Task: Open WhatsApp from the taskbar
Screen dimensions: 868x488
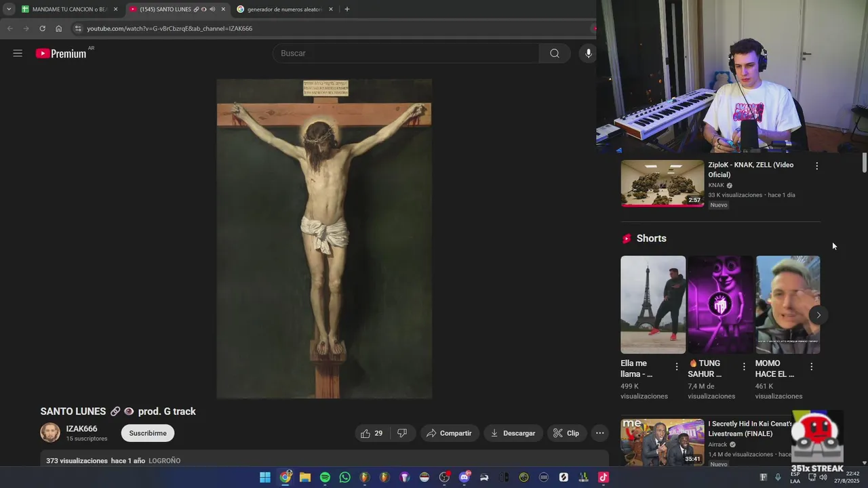Action: [x=345, y=477]
